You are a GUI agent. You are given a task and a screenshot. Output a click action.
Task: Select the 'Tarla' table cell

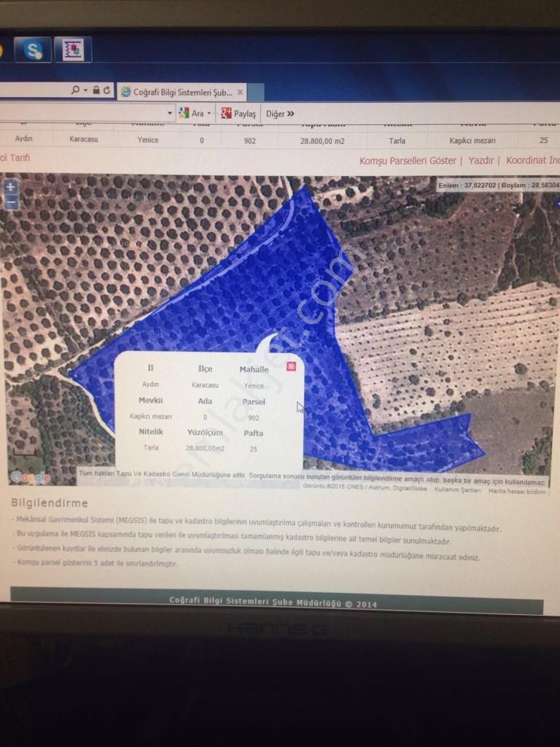[397, 141]
